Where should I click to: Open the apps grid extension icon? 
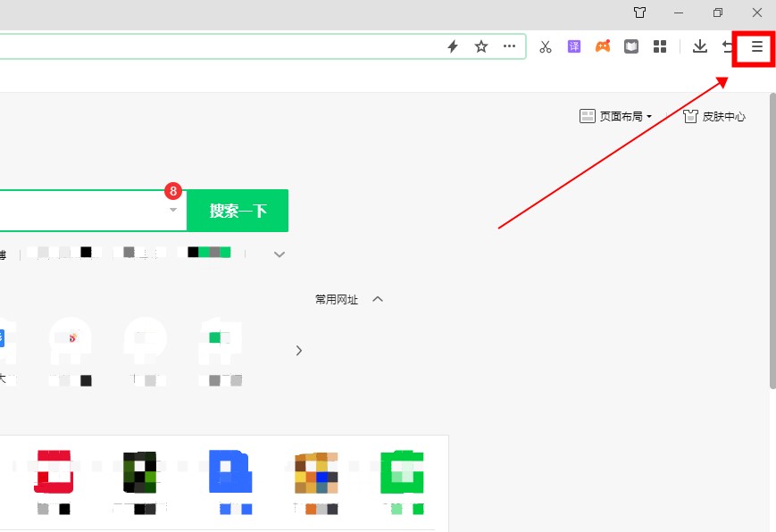660,46
